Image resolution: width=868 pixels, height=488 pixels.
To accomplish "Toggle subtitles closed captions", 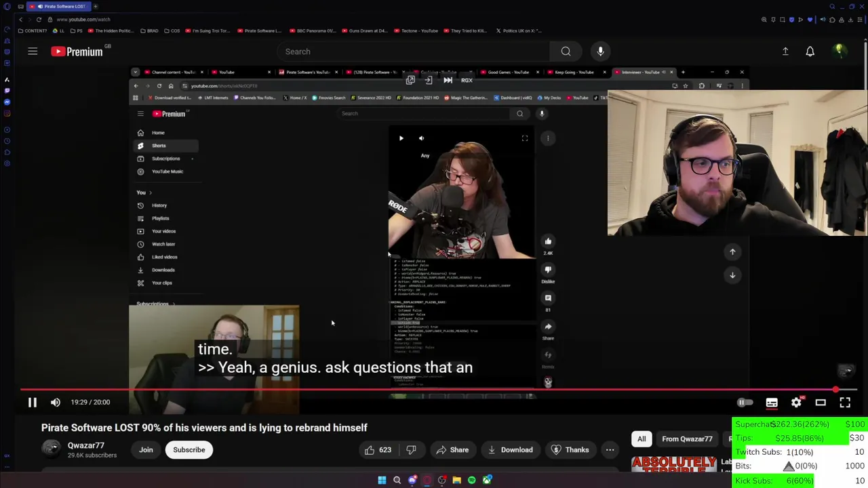I will 772,403.
